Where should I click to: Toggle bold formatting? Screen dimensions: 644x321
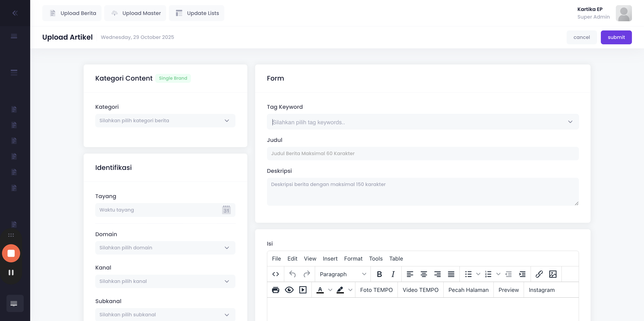(379, 274)
